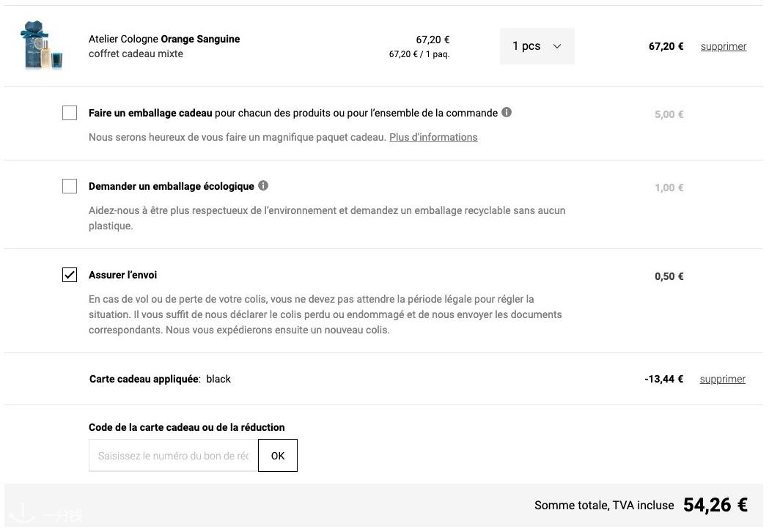The width and height of the screenshot is (769, 532).
Task: Tick the emballage écologique checkbox
Action: click(70, 186)
